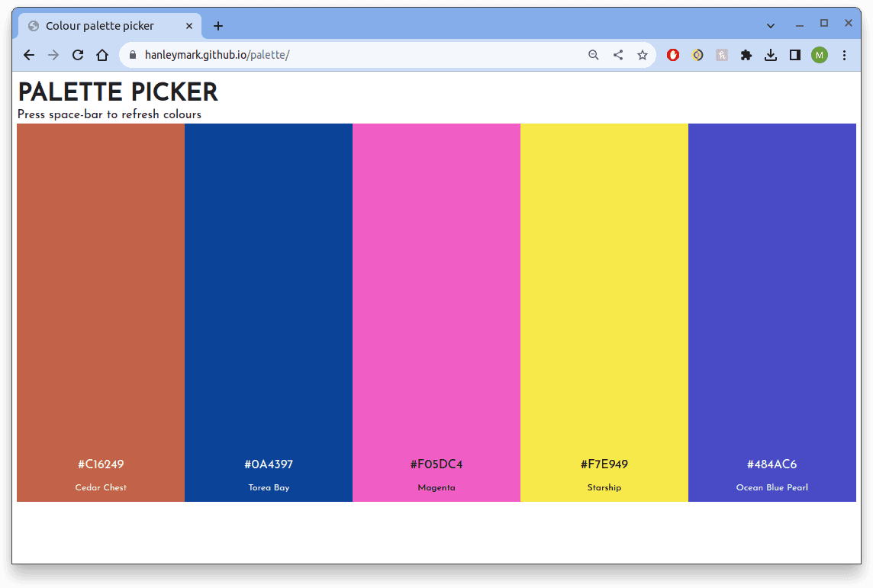Toggle the browser side panel
This screenshot has width=873, height=588.
795,54
